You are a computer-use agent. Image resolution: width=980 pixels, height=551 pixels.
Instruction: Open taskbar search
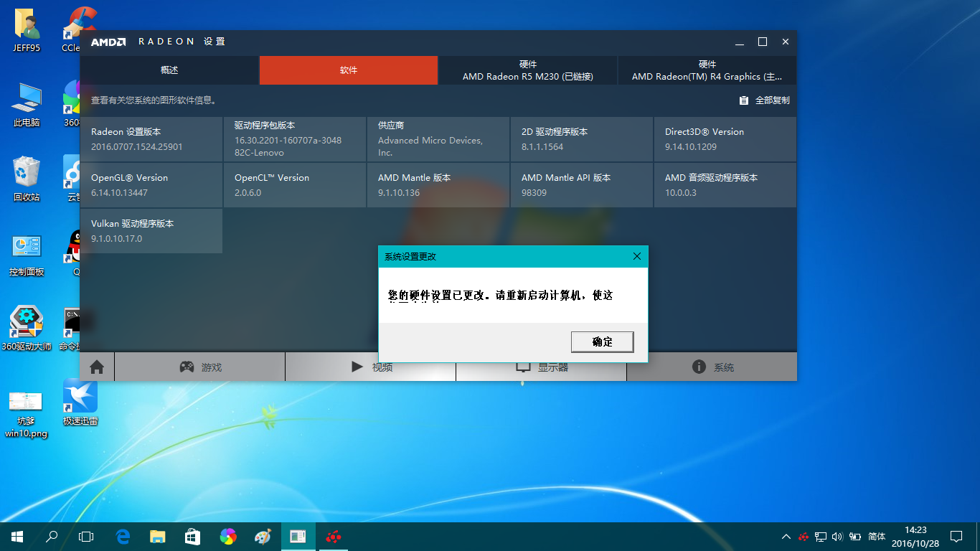pyautogui.click(x=52, y=537)
